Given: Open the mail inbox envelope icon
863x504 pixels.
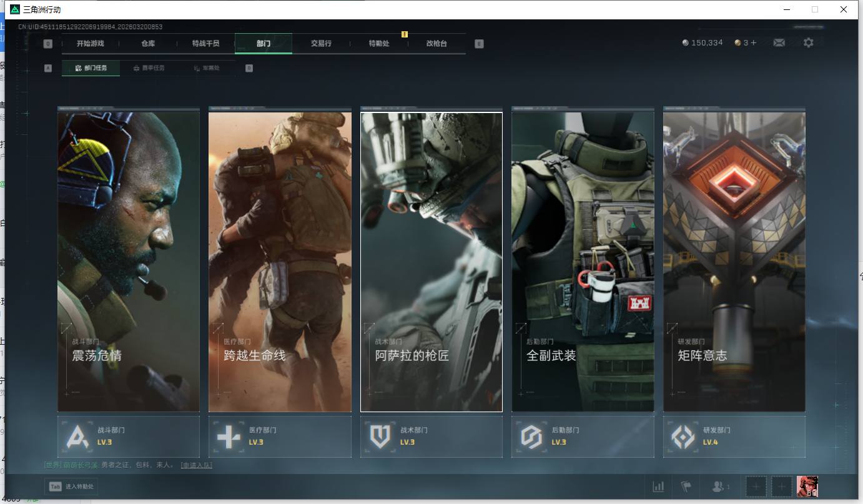Looking at the screenshot, I should (x=779, y=42).
